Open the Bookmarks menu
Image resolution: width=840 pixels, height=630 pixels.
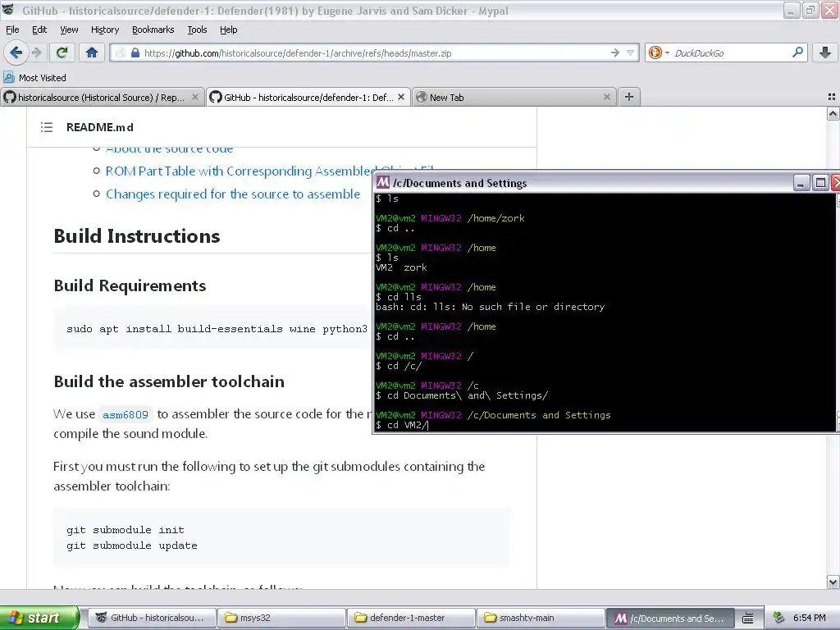(x=153, y=30)
